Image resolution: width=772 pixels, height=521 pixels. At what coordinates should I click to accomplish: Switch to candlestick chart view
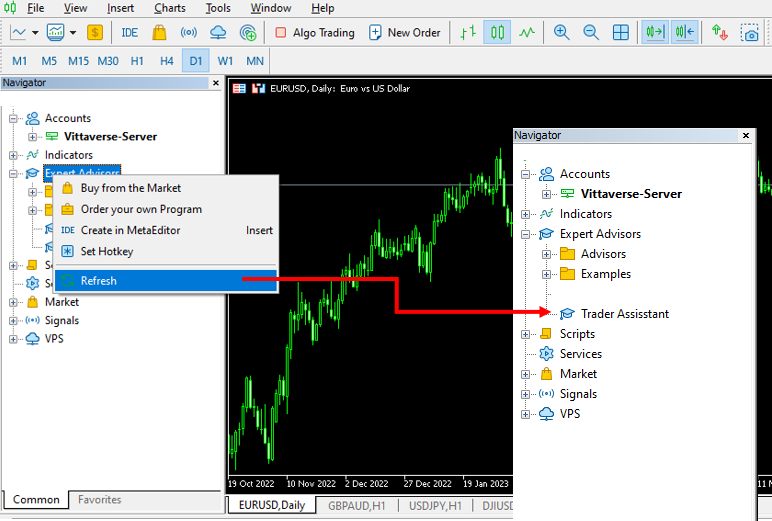pos(497,33)
